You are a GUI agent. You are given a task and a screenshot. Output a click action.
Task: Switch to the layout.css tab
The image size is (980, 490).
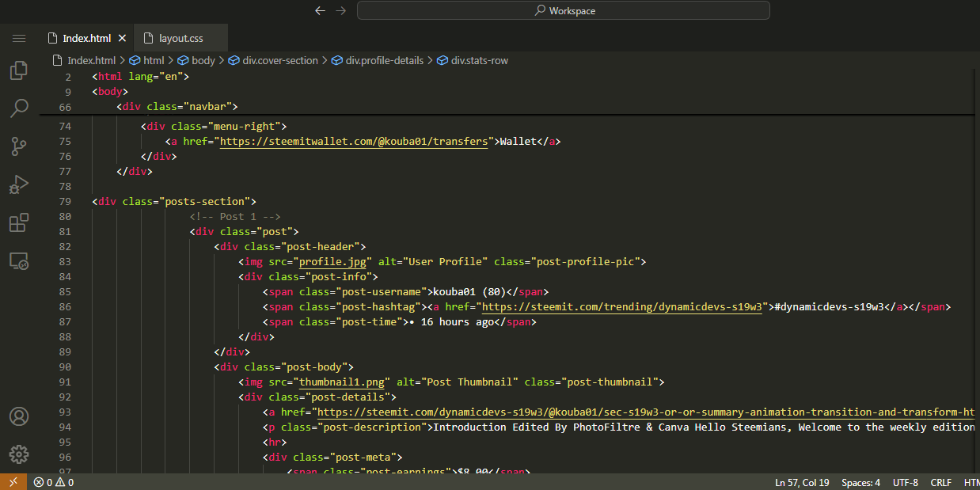tap(180, 38)
